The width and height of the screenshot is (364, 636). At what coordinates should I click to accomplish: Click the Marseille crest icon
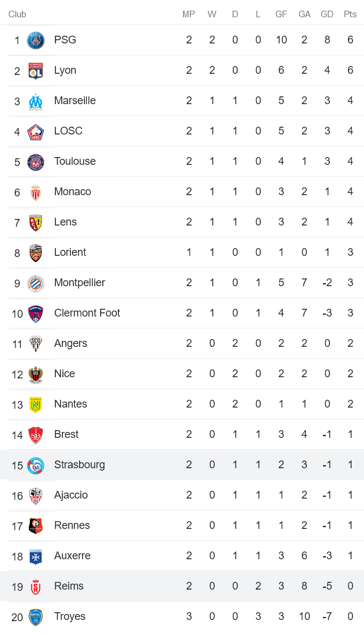pos(36,101)
